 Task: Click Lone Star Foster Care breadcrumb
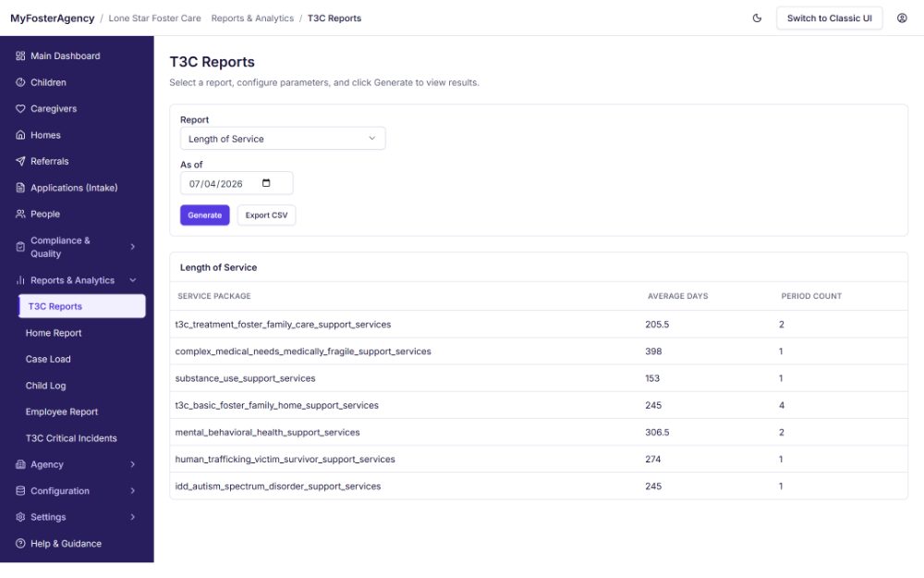155,18
